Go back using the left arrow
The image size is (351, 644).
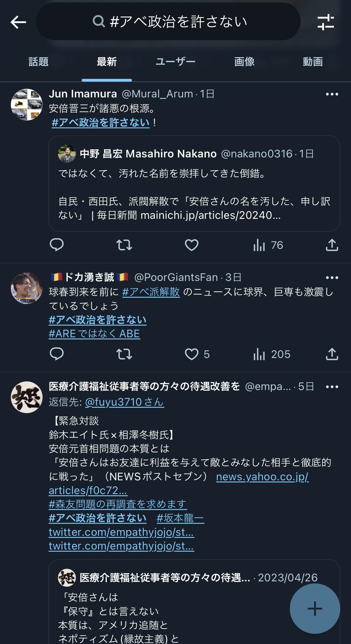(18, 22)
